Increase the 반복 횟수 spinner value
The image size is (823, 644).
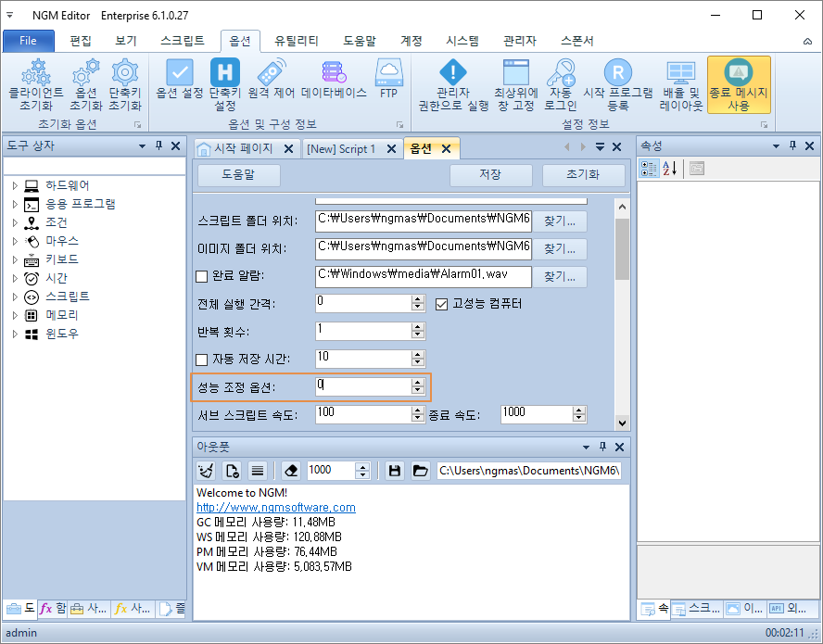tap(418, 326)
